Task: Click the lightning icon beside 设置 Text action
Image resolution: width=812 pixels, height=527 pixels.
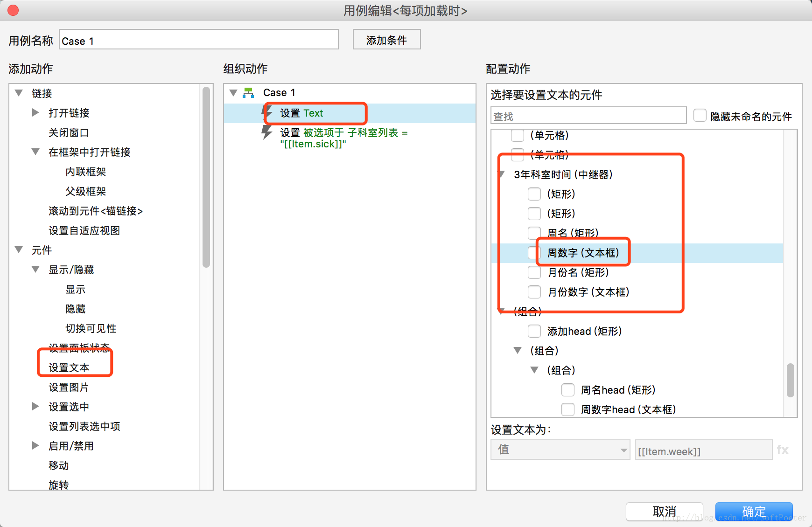Action: tap(268, 113)
